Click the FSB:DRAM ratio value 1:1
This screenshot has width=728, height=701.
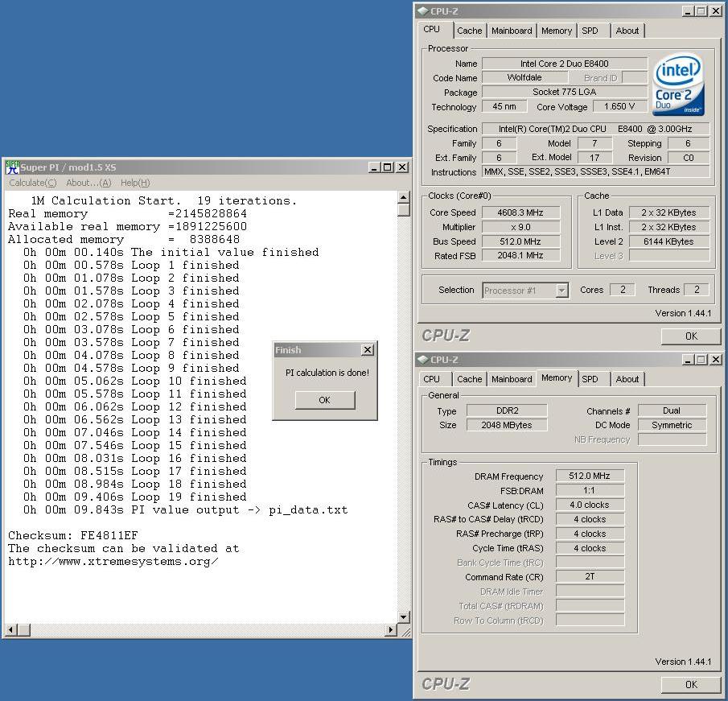coord(590,491)
